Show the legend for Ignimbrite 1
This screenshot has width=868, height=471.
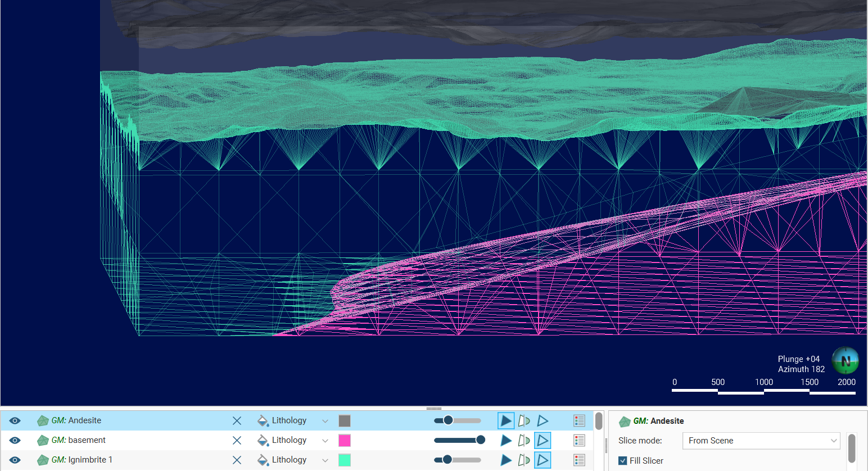tap(579, 460)
